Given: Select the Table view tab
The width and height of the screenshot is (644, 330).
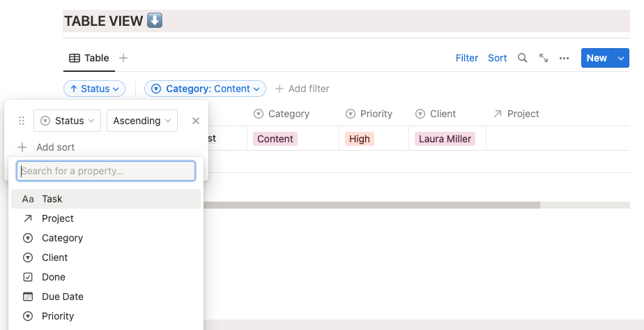Looking at the screenshot, I should 89,58.
